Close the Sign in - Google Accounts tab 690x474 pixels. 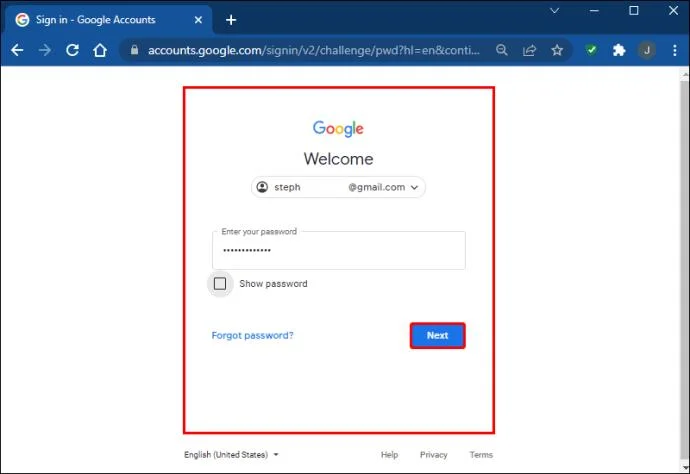[x=198, y=20]
